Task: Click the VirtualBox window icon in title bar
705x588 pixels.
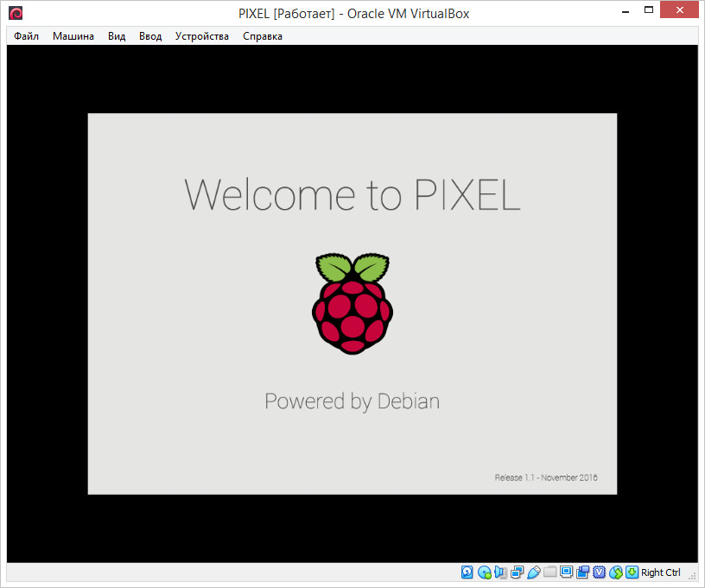Action: [16, 14]
